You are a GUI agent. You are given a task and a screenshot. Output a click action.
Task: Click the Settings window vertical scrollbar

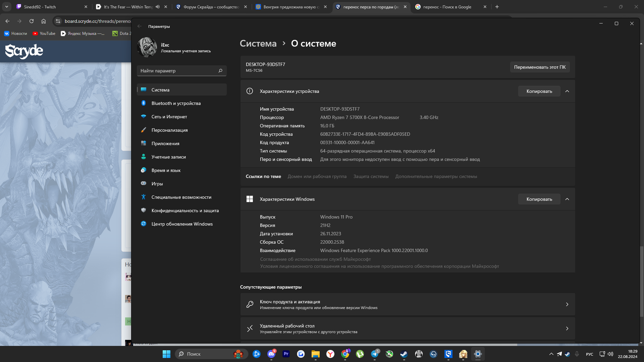point(641,282)
